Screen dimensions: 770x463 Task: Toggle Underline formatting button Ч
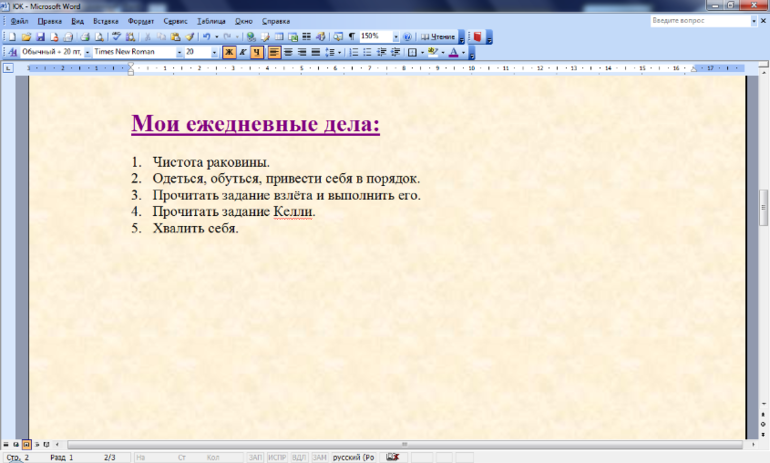[x=257, y=51]
